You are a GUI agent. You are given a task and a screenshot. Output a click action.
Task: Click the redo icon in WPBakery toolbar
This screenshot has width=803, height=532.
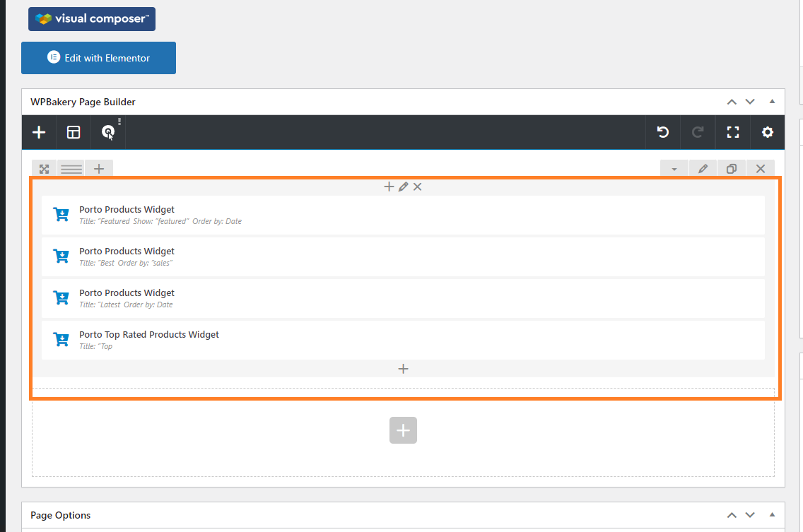click(x=698, y=132)
